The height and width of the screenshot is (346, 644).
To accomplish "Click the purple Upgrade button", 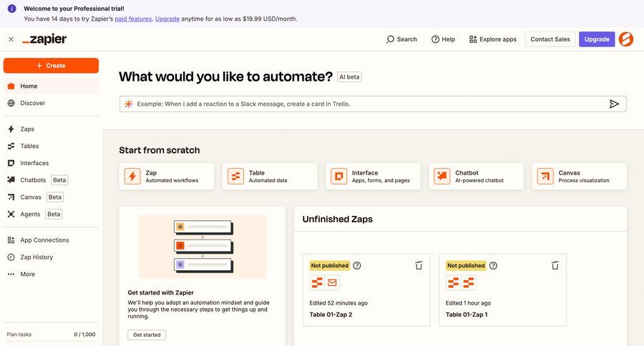I will coord(597,39).
